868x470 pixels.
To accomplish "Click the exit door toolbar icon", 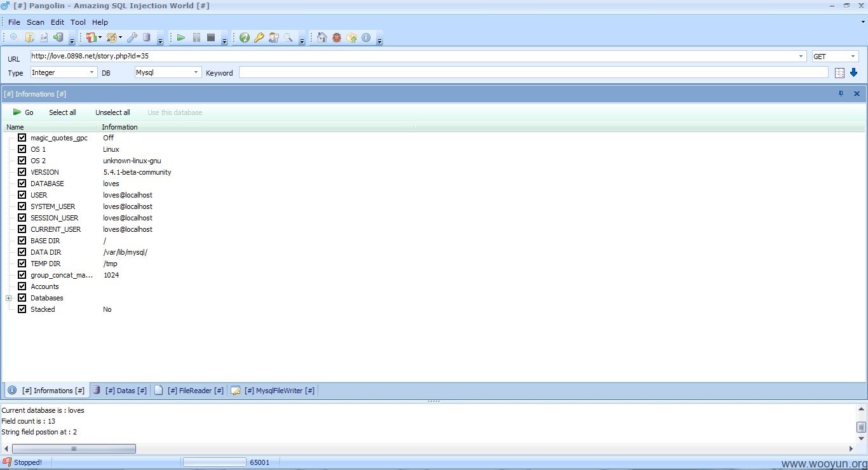I will click(58, 37).
